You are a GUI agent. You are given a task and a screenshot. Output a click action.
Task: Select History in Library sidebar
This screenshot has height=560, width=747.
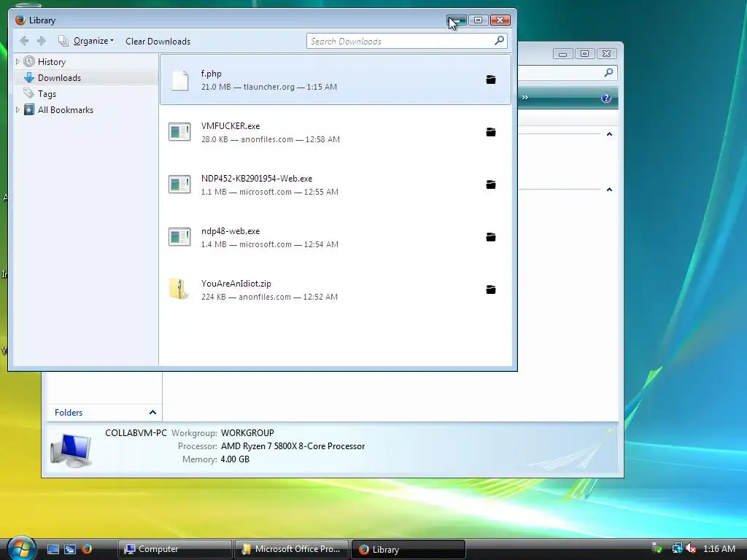[x=52, y=61]
